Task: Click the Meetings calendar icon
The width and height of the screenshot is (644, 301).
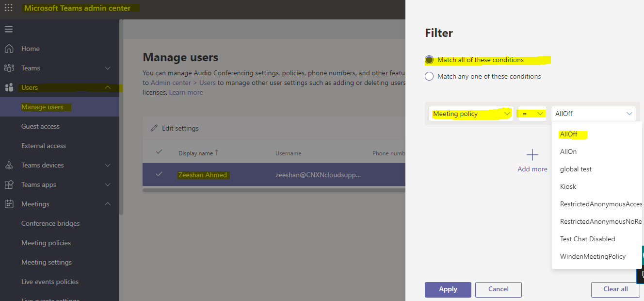Action: coord(9,204)
